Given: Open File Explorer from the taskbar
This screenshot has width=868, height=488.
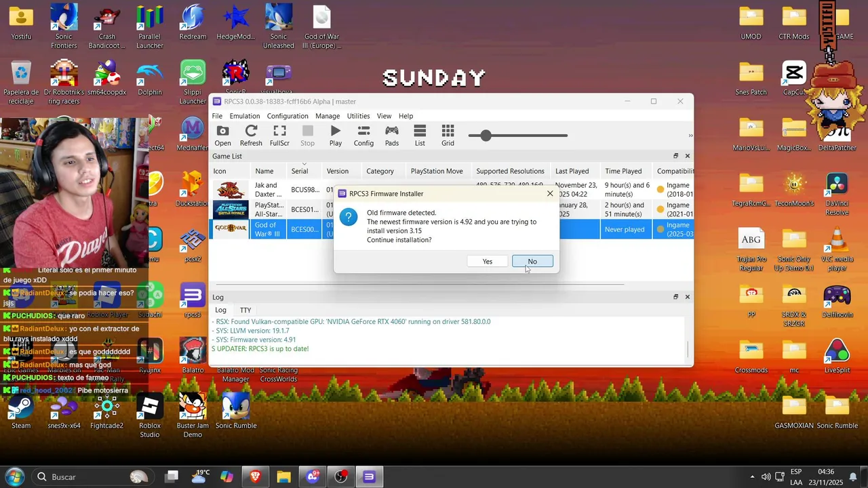Looking at the screenshot, I should (283, 477).
